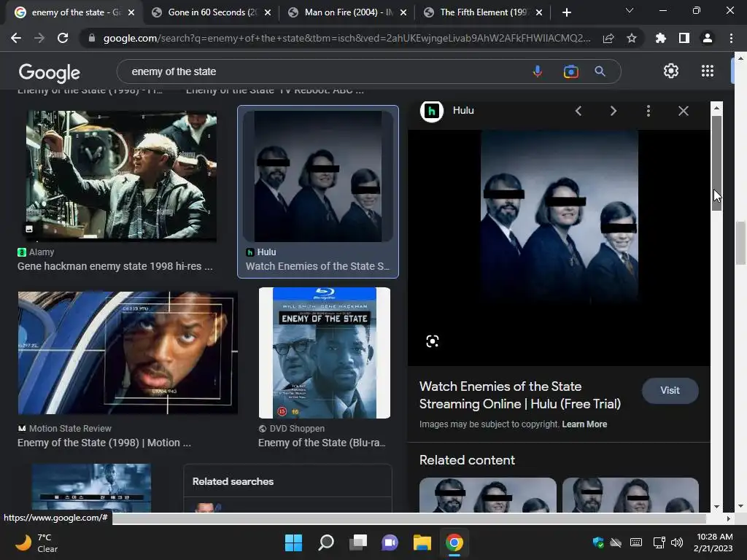Screen dimensions: 747x560
Task: Search inside image with Lens icon
Action: (433, 341)
